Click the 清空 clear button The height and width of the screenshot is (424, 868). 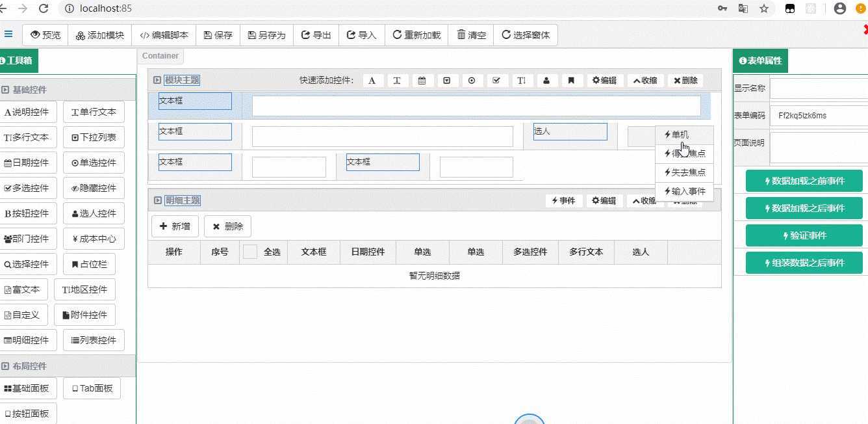(x=471, y=35)
